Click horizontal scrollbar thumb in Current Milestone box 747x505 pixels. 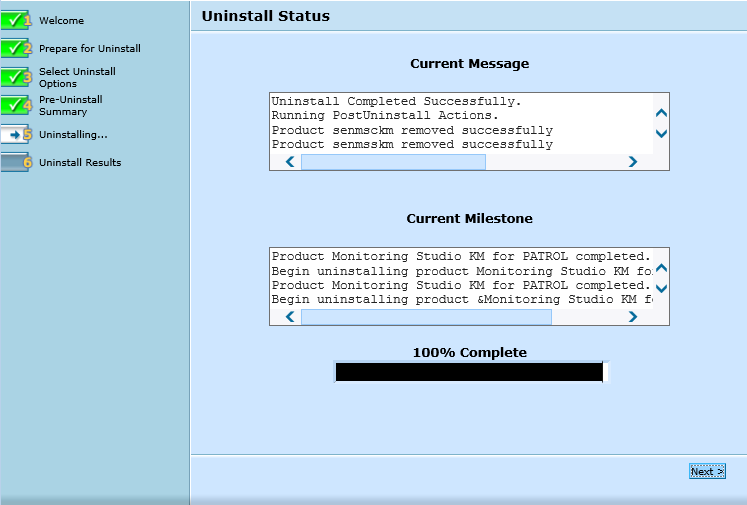(426, 317)
